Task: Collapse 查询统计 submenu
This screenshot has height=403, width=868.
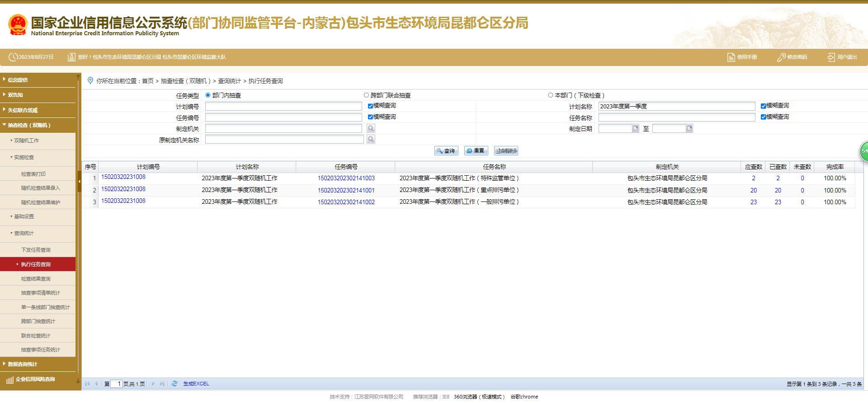Action: pos(38,233)
